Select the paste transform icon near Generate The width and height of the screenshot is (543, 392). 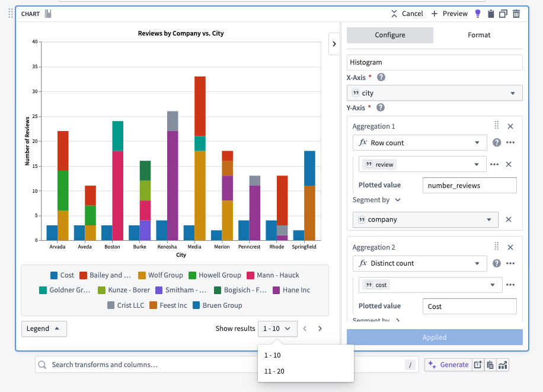490,365
